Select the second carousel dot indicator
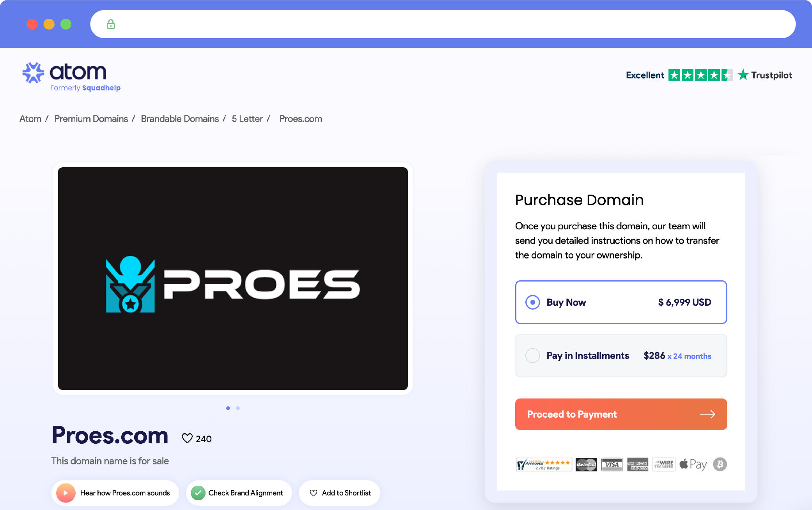This screenshot has width=812, height=510. coord(238,408)
